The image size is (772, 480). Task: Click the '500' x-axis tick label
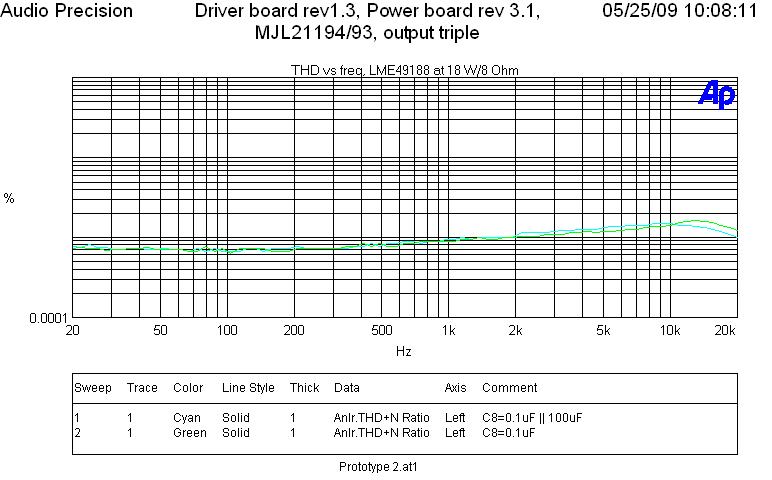coord(382,330)
